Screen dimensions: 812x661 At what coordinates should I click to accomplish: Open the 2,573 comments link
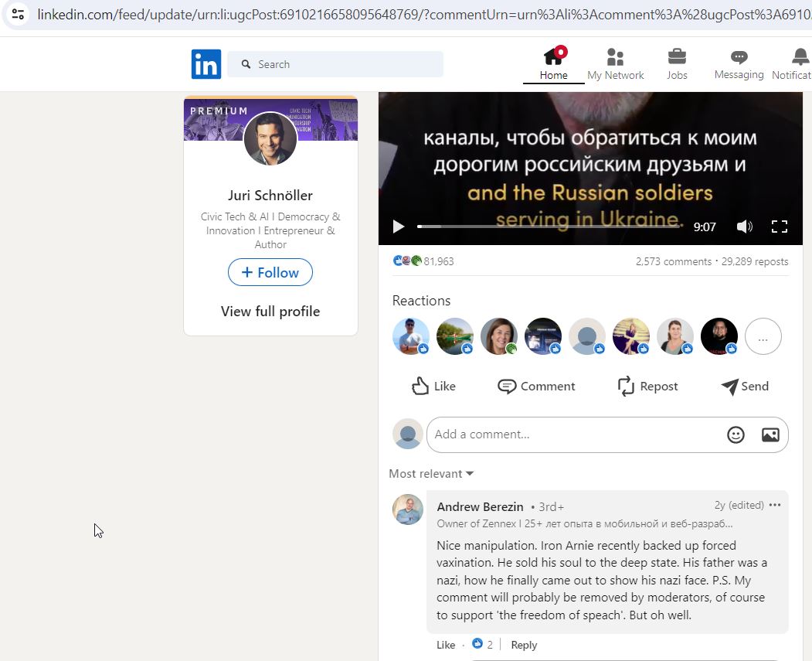[x=674, y=261]
